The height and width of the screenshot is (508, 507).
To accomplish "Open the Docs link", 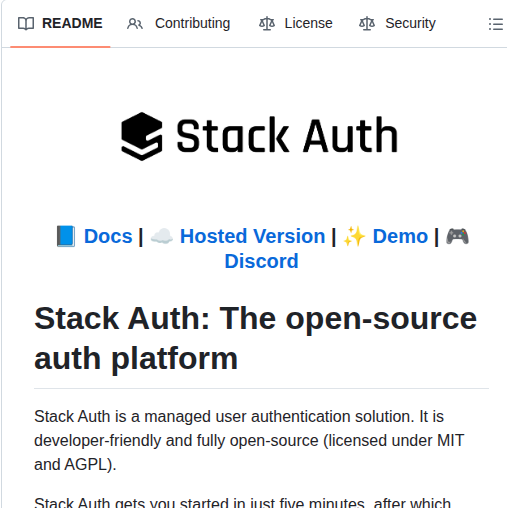I will (108, 236).
